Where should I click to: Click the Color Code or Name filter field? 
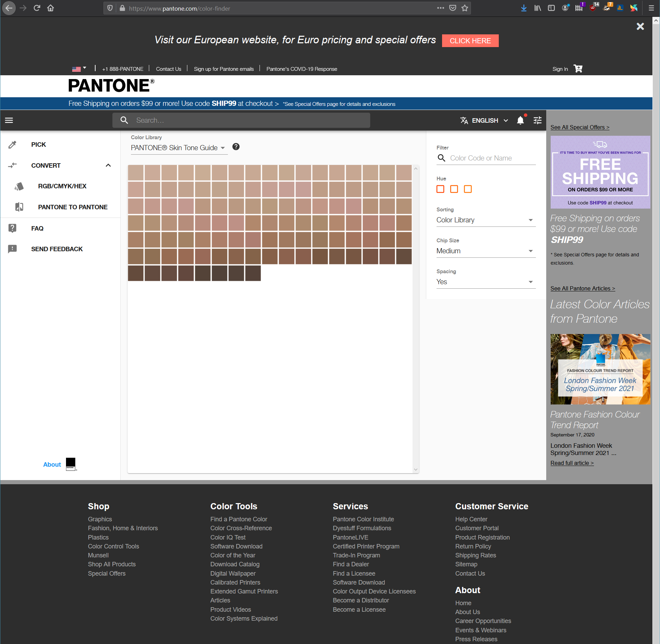(492, 158)
